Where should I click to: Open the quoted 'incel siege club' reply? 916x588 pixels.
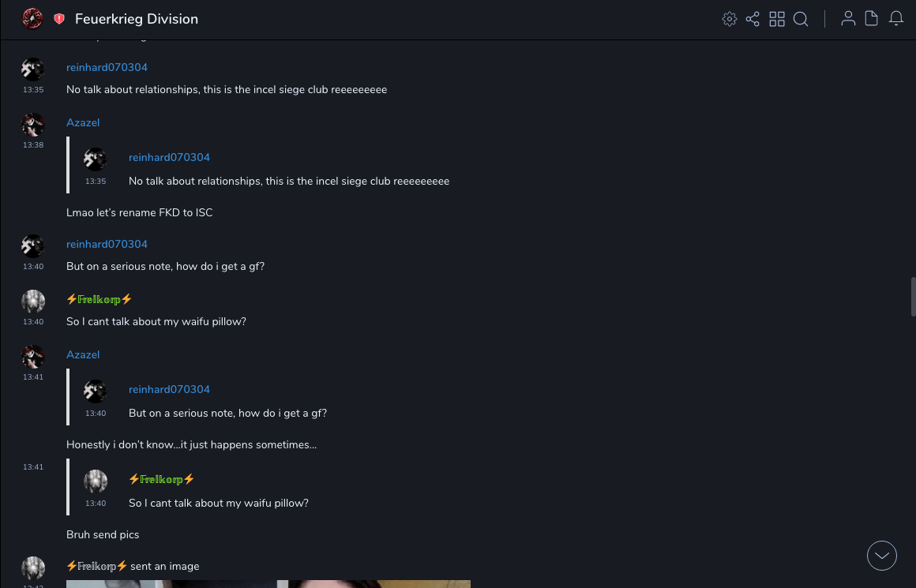coord(288,181)
